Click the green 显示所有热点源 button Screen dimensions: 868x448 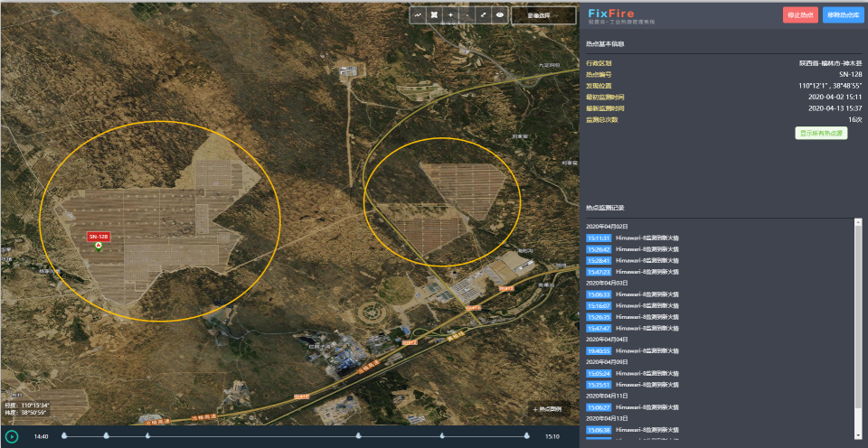821,134
